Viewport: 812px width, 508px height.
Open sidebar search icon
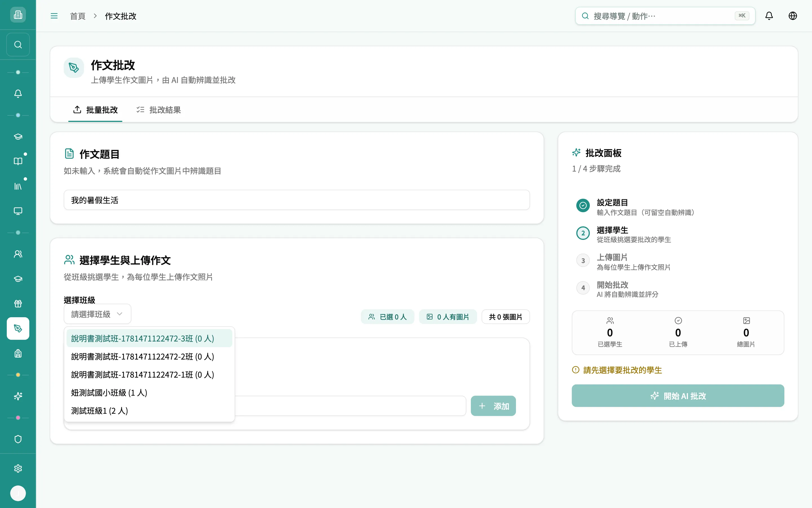click(18, 45)
